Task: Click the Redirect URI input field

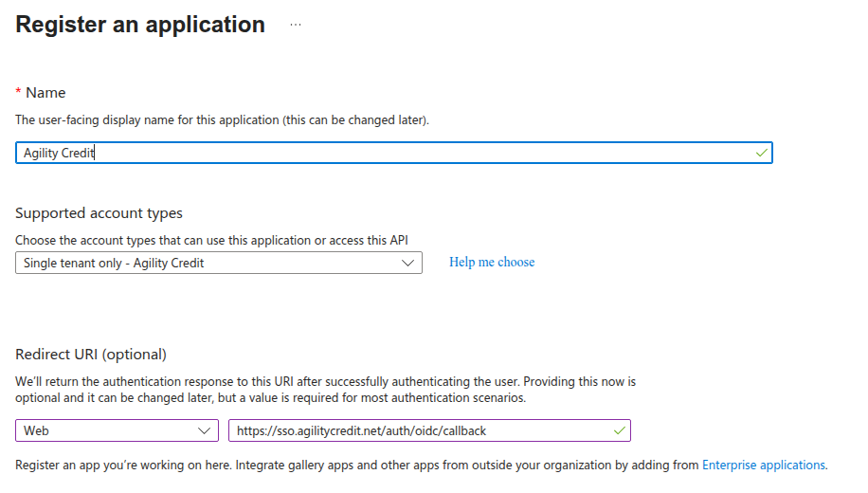Action: [429, 430]
